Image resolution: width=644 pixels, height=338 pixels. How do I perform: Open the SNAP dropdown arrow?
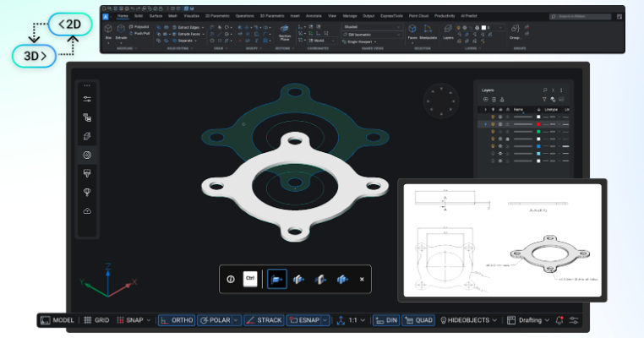(148, 320)
